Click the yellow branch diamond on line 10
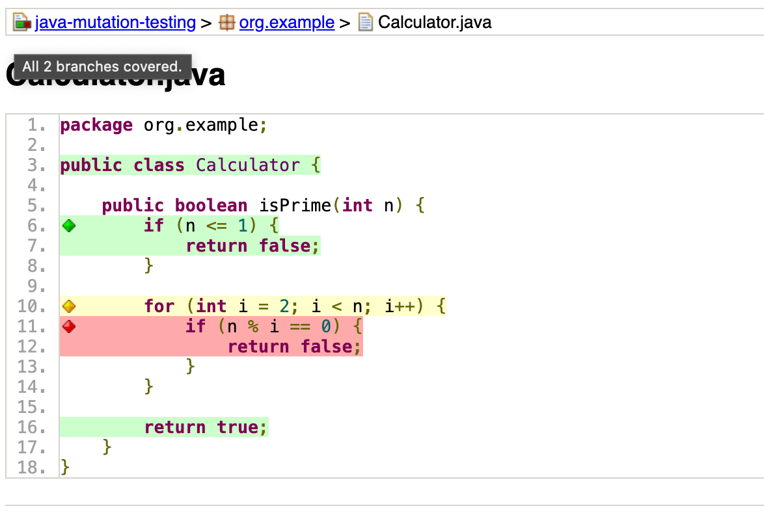The width and height of the screenshot is (764, 532). pos(68,306)
